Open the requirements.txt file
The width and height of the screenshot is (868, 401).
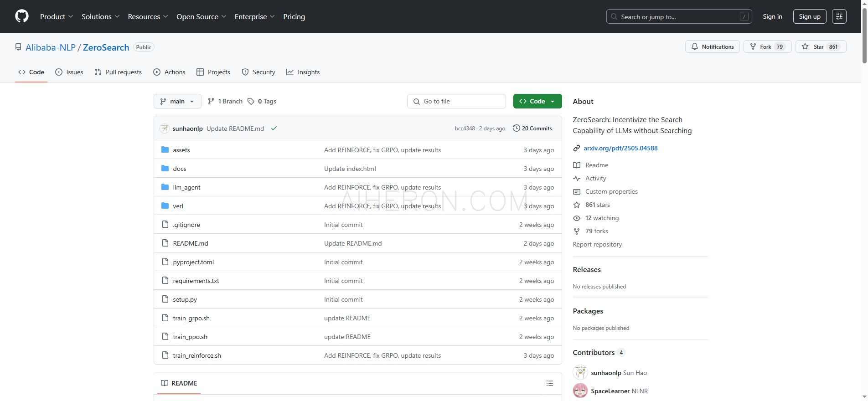pos(196,281)
